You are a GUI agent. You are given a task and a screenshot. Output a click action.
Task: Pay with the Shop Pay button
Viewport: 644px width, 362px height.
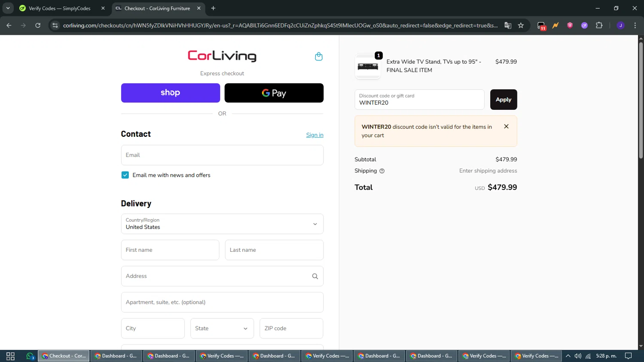[x=170, y=93]
